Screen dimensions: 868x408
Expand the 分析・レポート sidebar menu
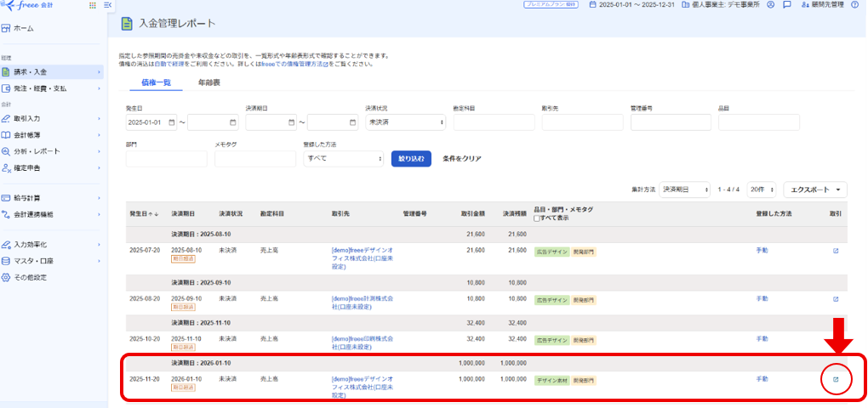(x=53, y=151)
